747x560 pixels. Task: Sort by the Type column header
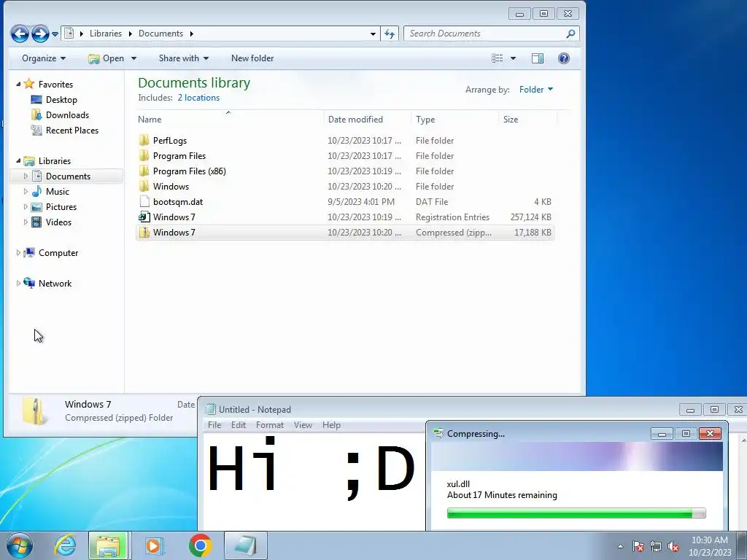click(x=455, y=119)
